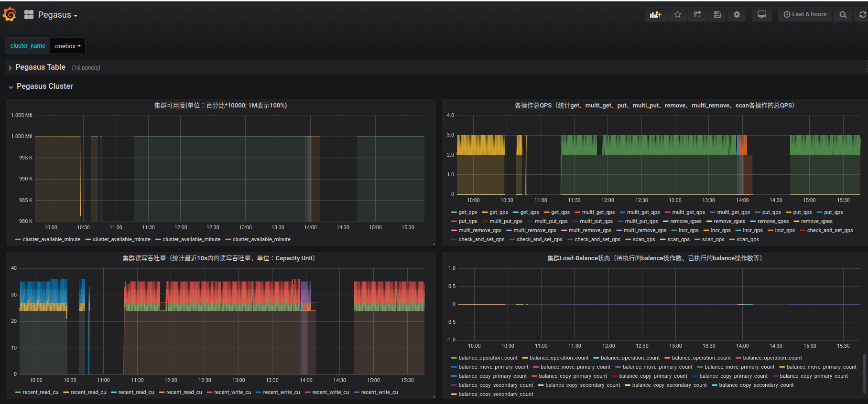
Task: Collapse the Pegasus Cluster row
Action: pyautogui.click(x=44, y=86)
